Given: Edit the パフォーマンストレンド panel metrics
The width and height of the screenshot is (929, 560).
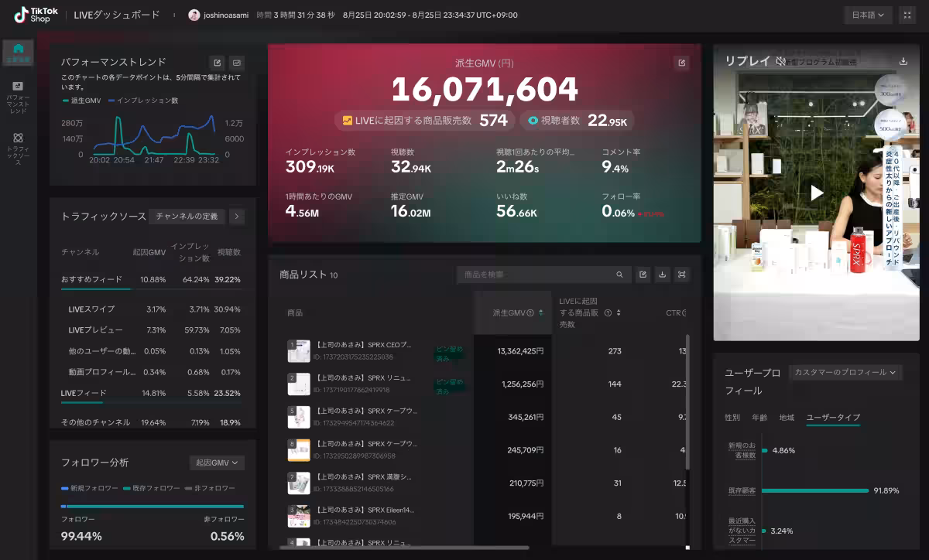Looking at the screenshot, I should (218, 63).
